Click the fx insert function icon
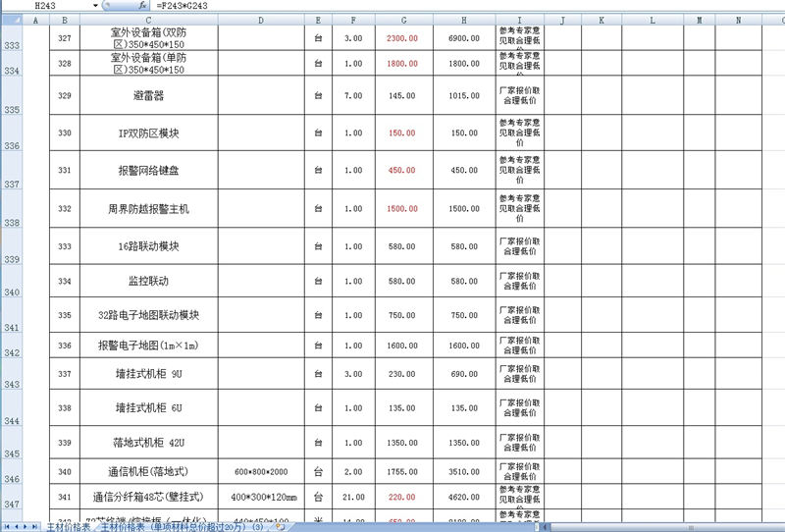The image size is (785, 532). [x=142, y=6]
